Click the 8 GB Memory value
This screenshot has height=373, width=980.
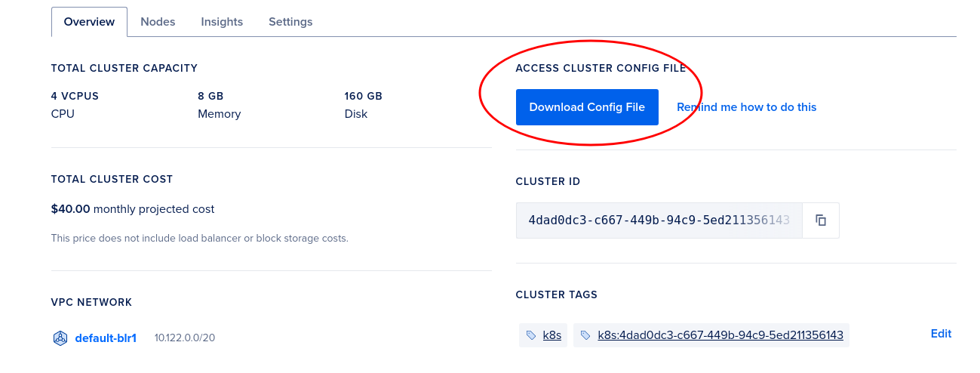210,97
